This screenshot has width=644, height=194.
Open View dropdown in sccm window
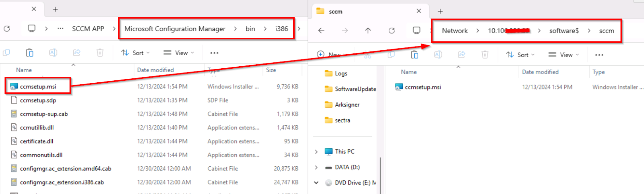click(x=563, y=55)
